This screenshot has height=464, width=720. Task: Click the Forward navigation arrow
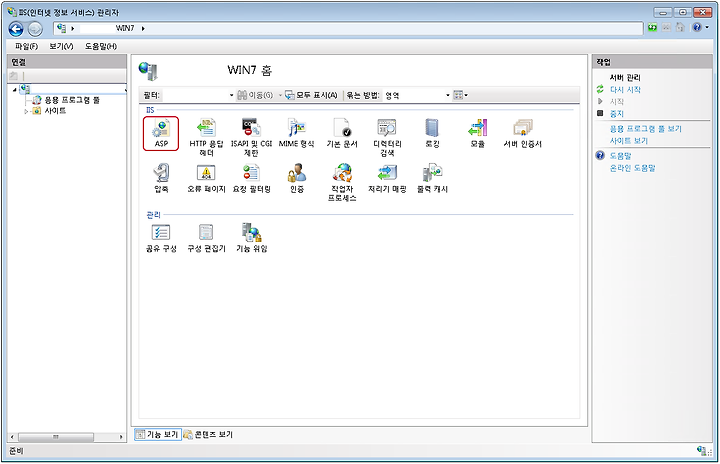[x=35, y=29]
